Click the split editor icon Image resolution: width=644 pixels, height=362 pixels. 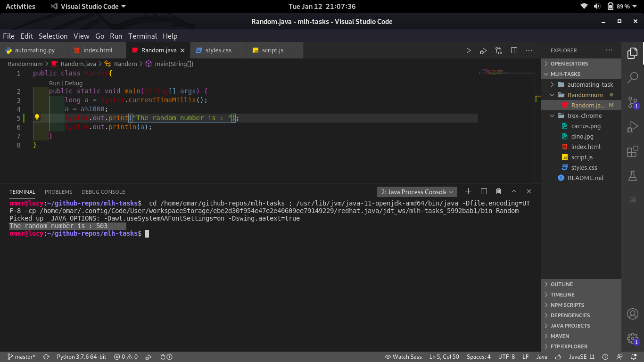(514, 50)
